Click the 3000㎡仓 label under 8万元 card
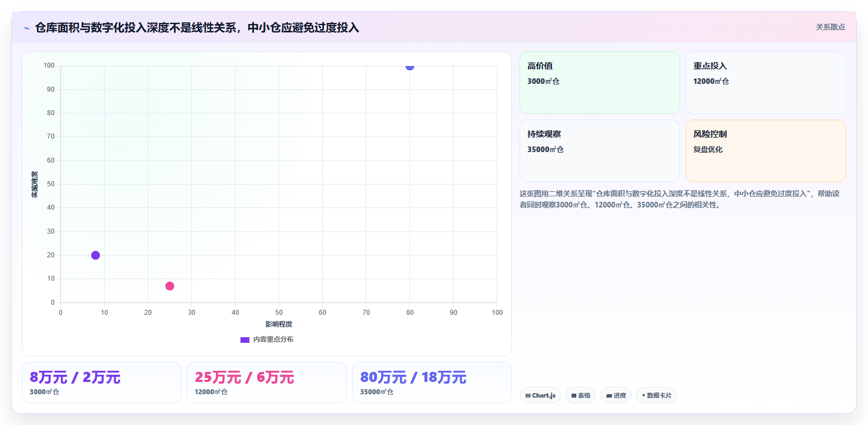The width and height of the screenshot is (868, 425). pyautogui.click(x=44, y=392)
